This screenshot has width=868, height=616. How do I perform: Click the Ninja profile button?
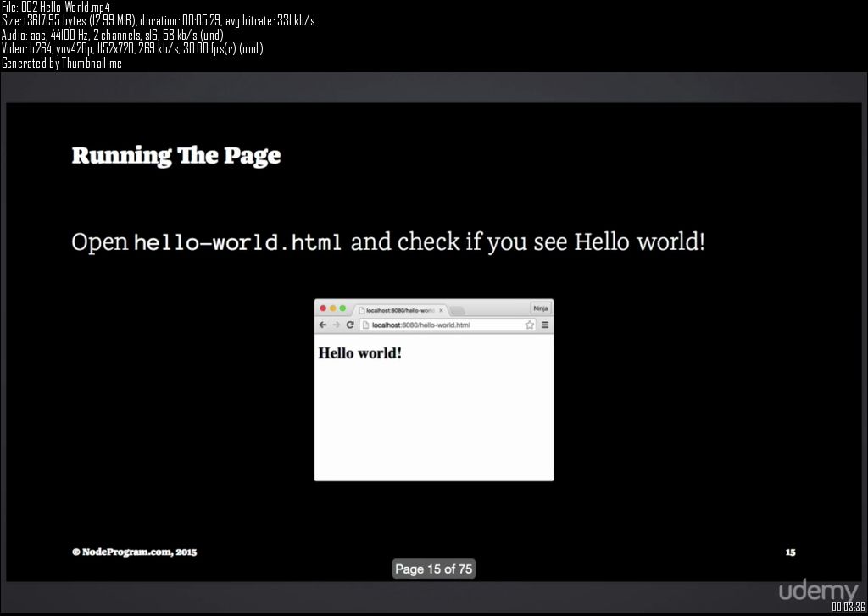(540, 308)
